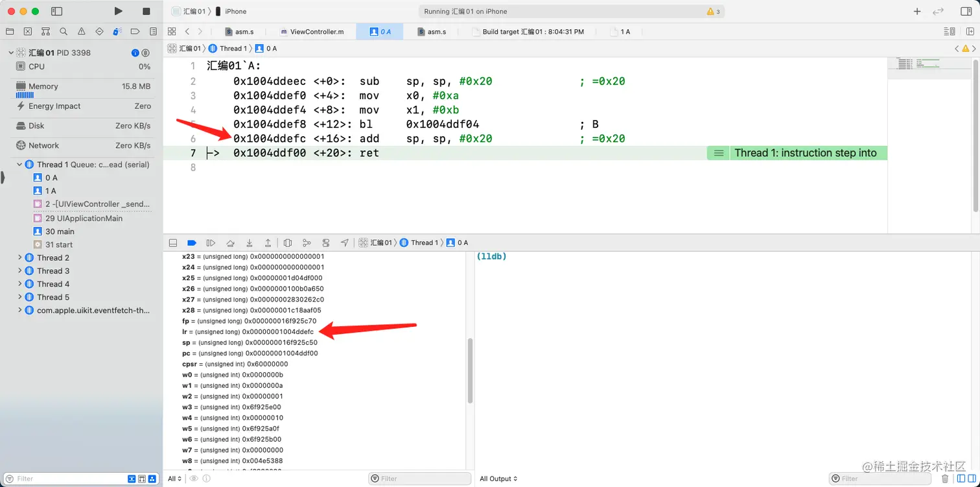This screenshot has height=487, width=980.
Task: Select the '0 A' editor tab
Action: pyautogui.click(x=380, y=31)
